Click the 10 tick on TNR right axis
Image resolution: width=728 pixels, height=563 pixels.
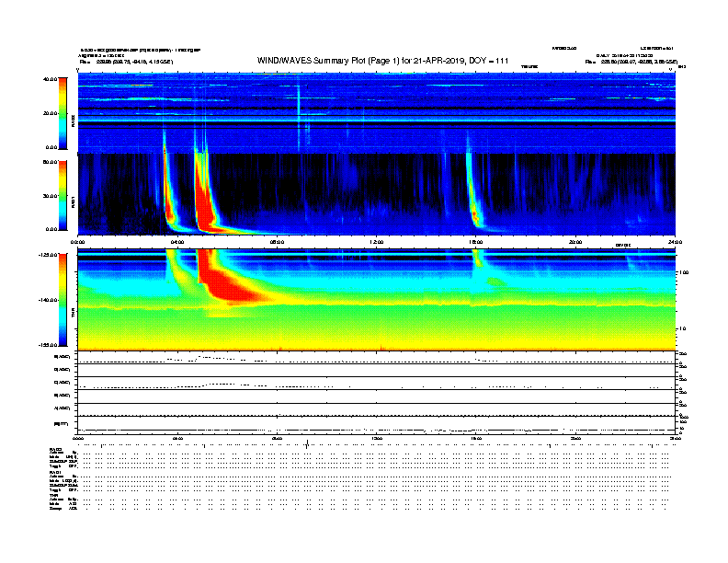click(x=682, y=329)
